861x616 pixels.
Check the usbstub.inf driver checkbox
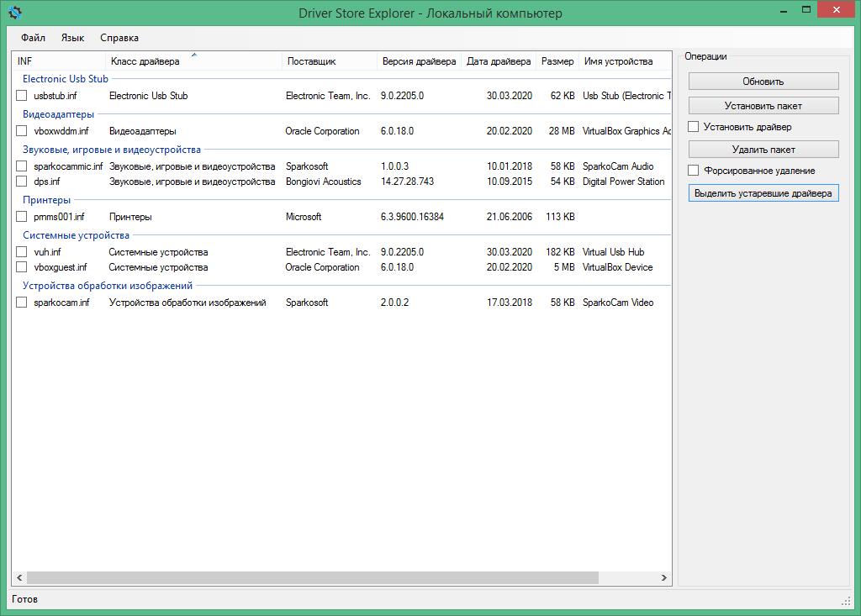click(x=22, y=96)
